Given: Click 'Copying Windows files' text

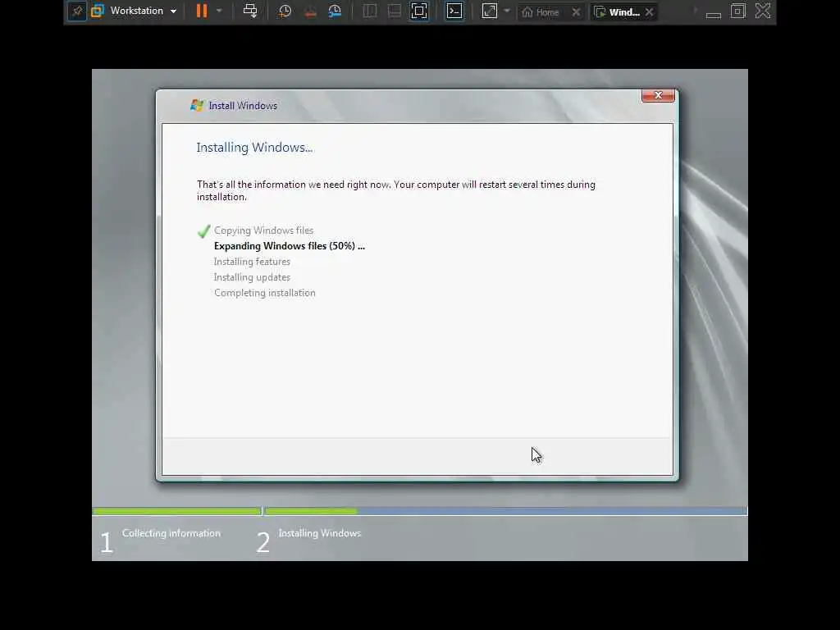Looking at the screenshot, I should point(263,231).
